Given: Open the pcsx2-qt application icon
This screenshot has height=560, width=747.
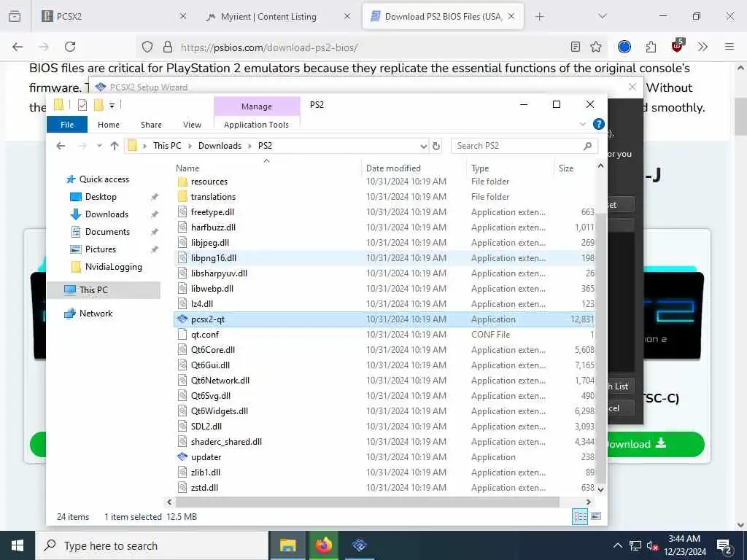Looking at the screenshot, I should click(182, 319).
